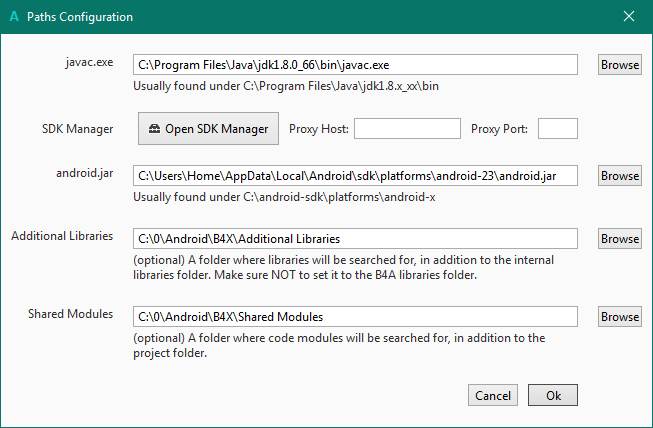The width and height of the screenshot is (653, 428).
Task: Select the android.jar path field
Action: (355, 175)
